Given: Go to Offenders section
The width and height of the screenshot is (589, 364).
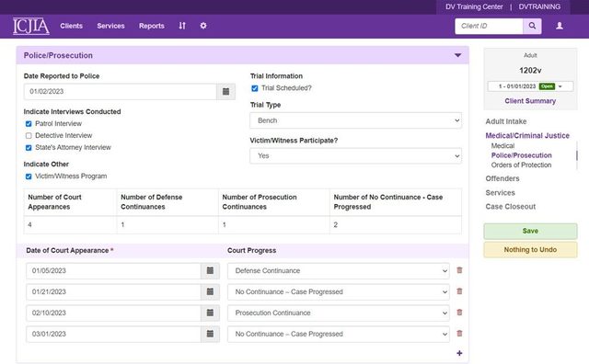Looking at the screenshot, I should coord(502,178).
